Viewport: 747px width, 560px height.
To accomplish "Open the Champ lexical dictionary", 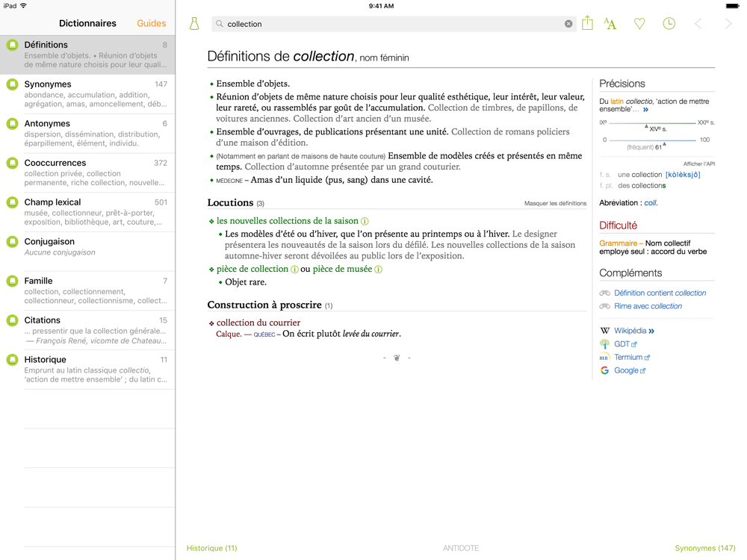I will [x=87, y=212].
